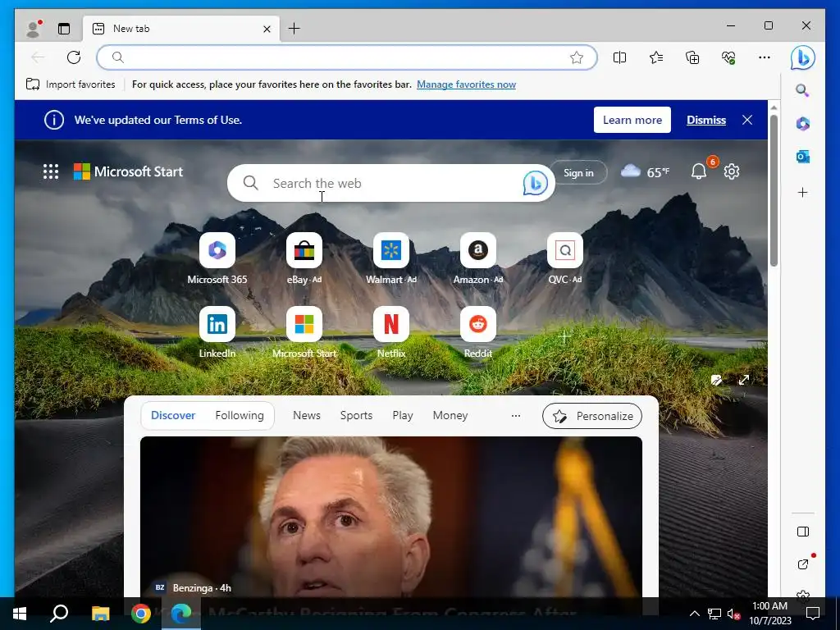The height and width of the screenshot is (630, 840).
Task: Dismiss the Terms of Use banner
Action: tap(706, 120)
